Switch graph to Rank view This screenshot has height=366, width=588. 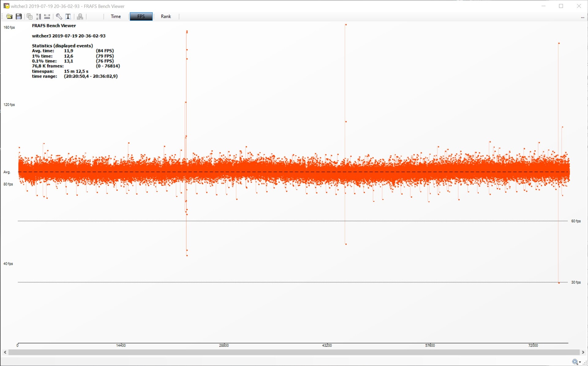(x=166, y=17)
